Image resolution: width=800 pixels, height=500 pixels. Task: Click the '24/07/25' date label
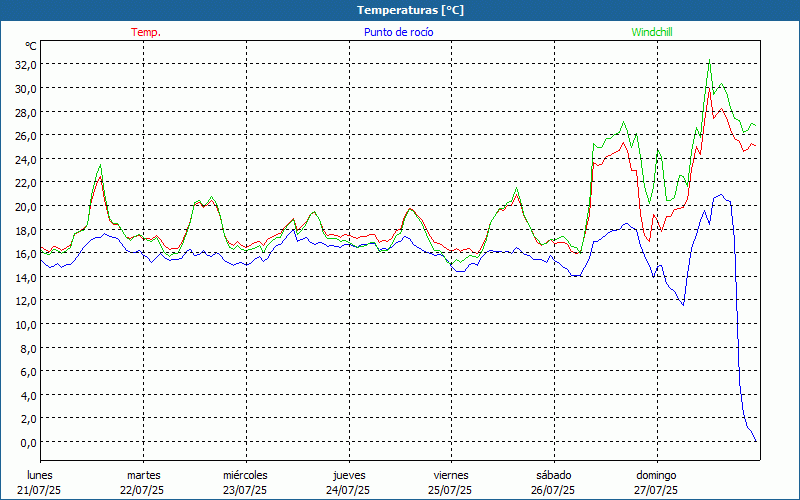[348, 490]
